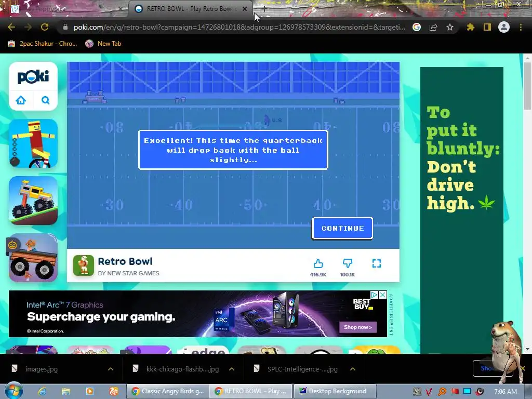This screenshot has width=532, height=399.
Task: Open Poki search with the magnifier icon
Action: pyautogui.click(x=46, y=100)
